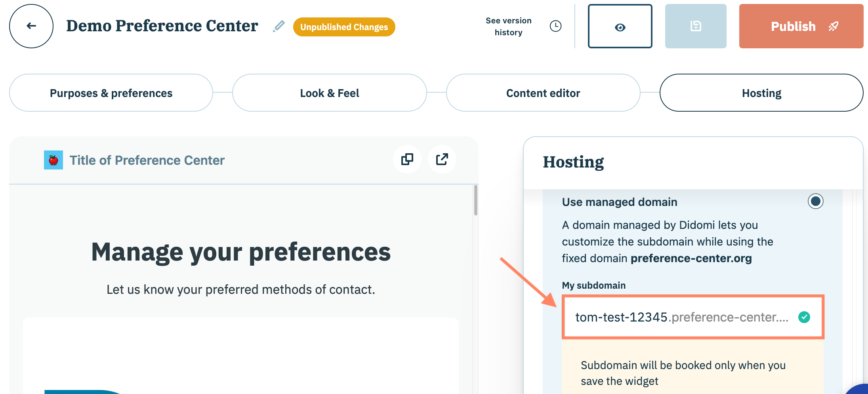Click the save disk icon button
Screen dimensions: 868x394
click(x=696, y=26)
